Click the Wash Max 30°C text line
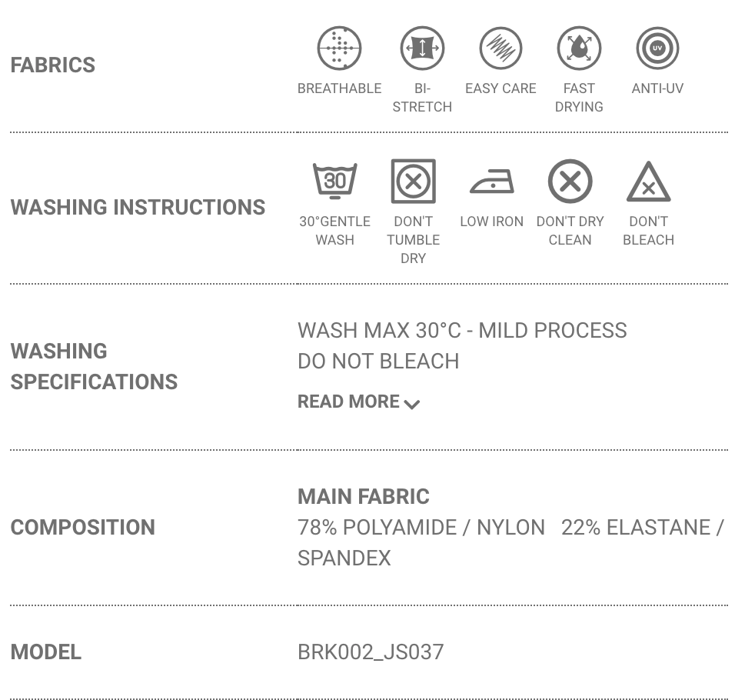The height and width of the screenshot is (700, 735). [462, 330]
